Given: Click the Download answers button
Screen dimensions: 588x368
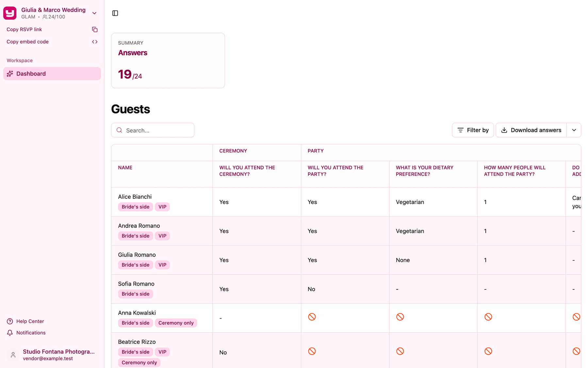Looking at the screenshot, I should click(531, 130).
